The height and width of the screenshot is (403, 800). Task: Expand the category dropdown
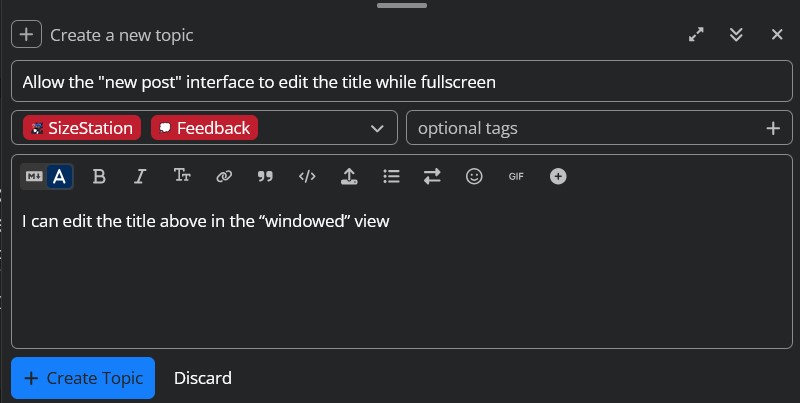[x=377, y=128]
